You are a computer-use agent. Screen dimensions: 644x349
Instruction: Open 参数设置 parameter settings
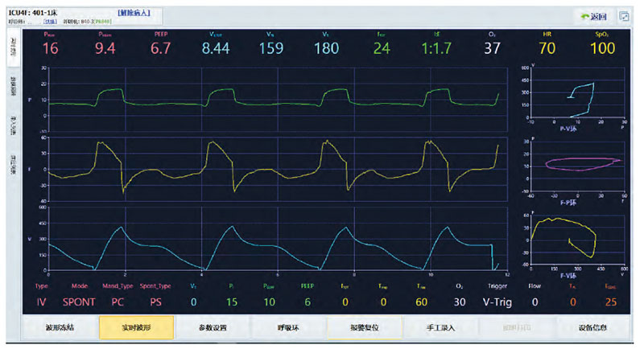(213, 327)
